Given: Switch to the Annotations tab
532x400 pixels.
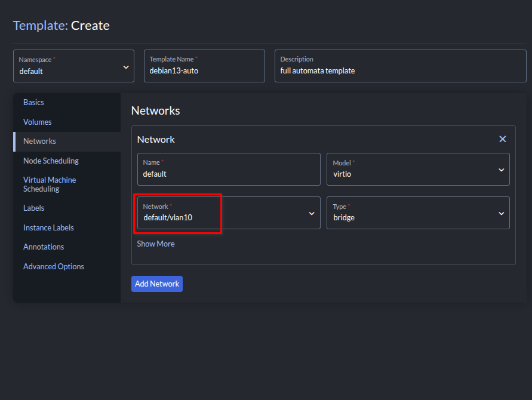Looking at the screenshot, I should click(44, 247).
